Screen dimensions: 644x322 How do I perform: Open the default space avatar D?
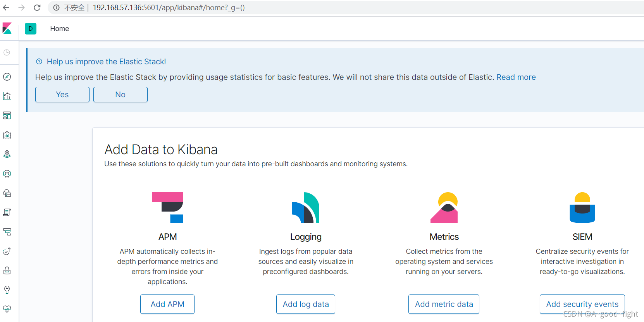click(x=31, y=29)
